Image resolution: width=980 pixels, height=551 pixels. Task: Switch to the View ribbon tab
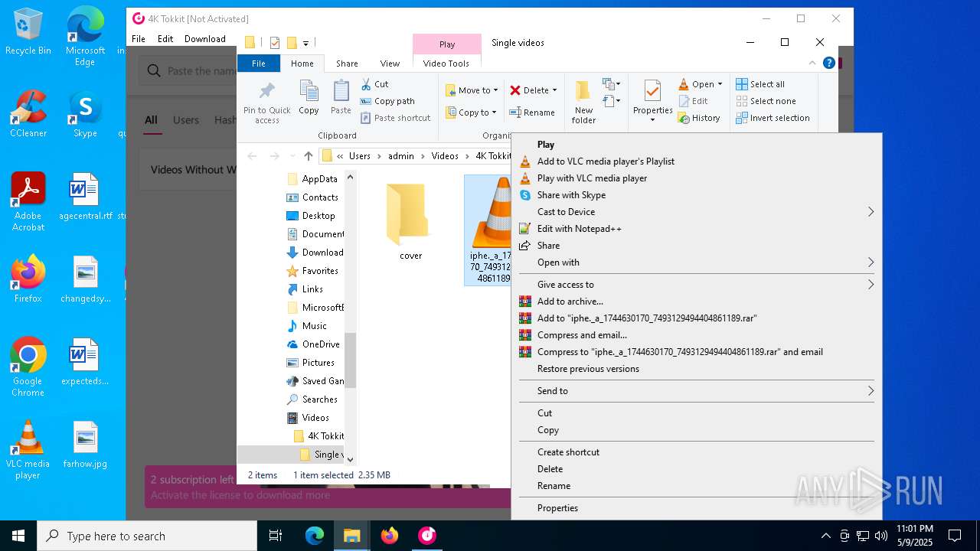(390, 64)
